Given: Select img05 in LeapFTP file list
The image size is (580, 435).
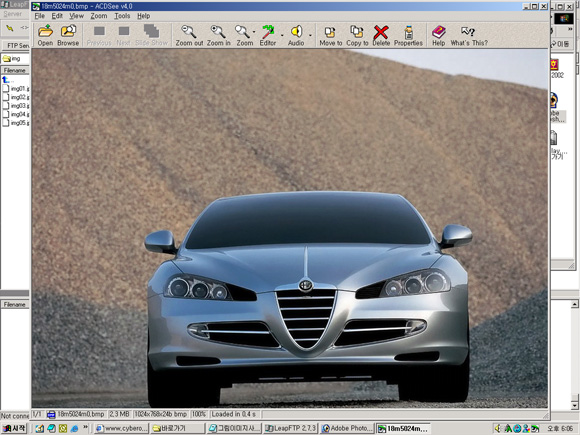Looking at the screenshot, I should tap(16, 122).
